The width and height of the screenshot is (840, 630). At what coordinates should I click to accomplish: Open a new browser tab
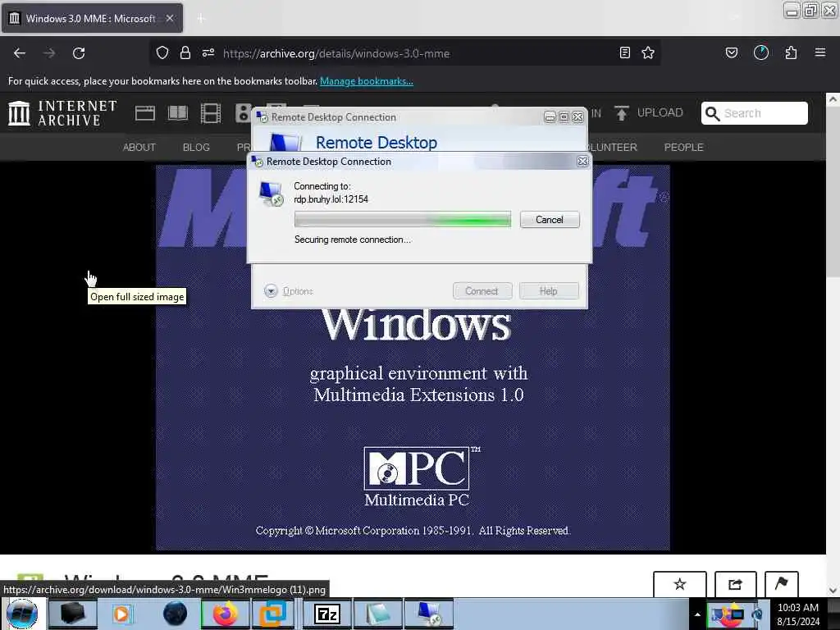pyautogui.click(x=200, y=19)
